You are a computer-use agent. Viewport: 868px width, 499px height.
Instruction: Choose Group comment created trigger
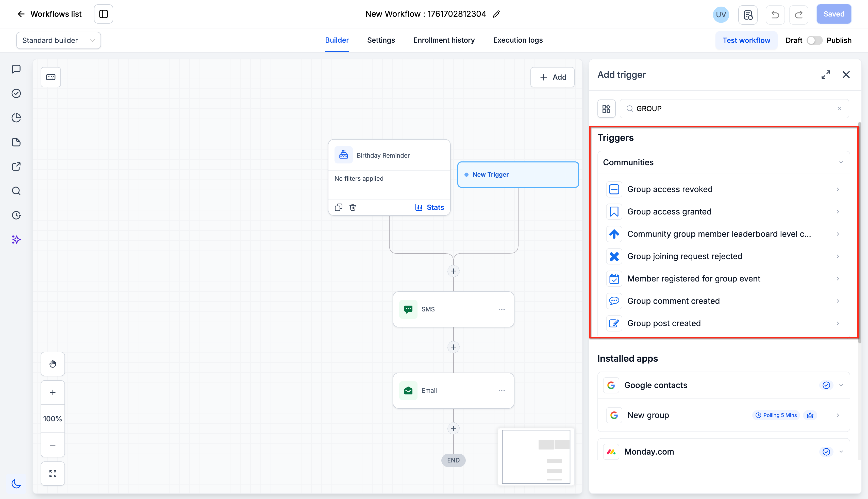click(x=724, y=301)
